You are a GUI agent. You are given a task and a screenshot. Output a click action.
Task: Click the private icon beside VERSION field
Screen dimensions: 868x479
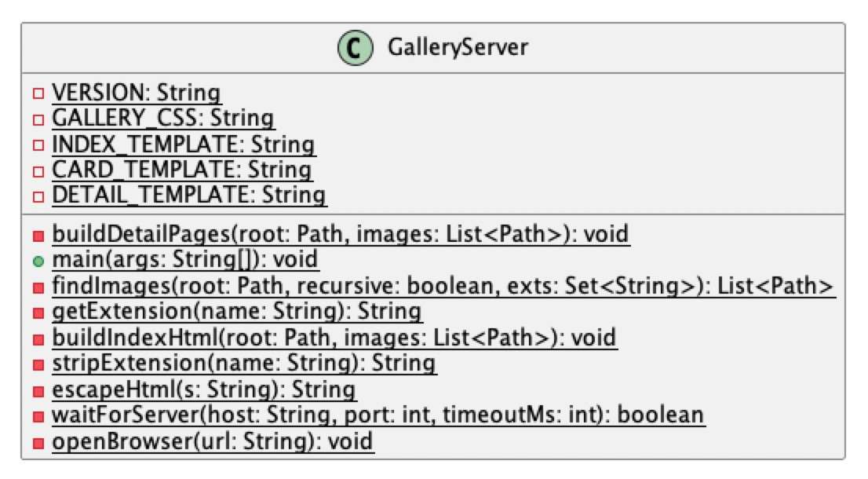point(38,93)
